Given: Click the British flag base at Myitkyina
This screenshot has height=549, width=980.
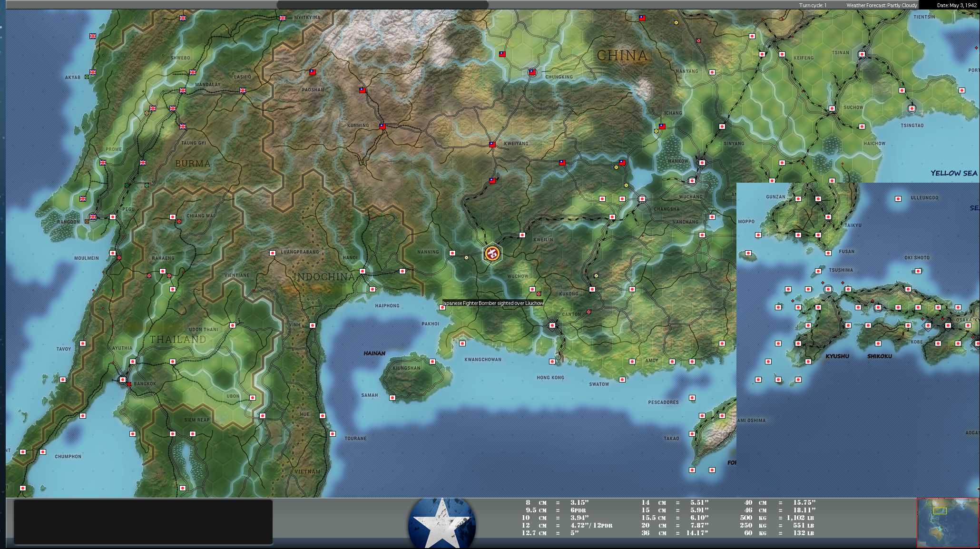Looking at the screenshot, I should [283, 18].
